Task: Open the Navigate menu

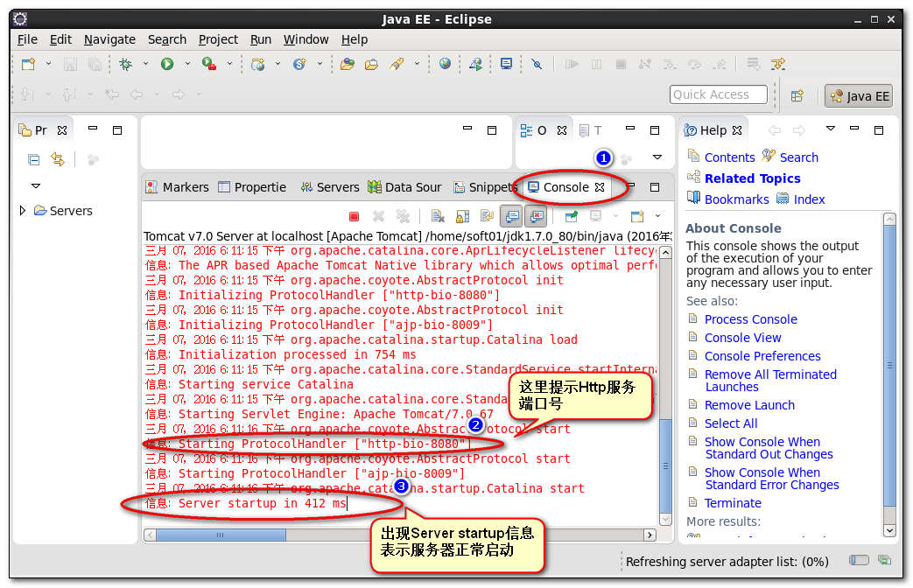Action: 109,39
